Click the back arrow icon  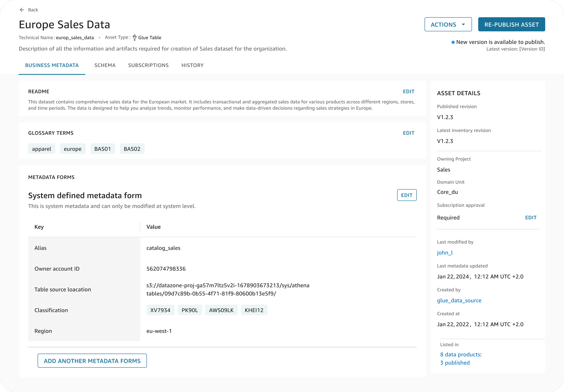click(22, 10)
